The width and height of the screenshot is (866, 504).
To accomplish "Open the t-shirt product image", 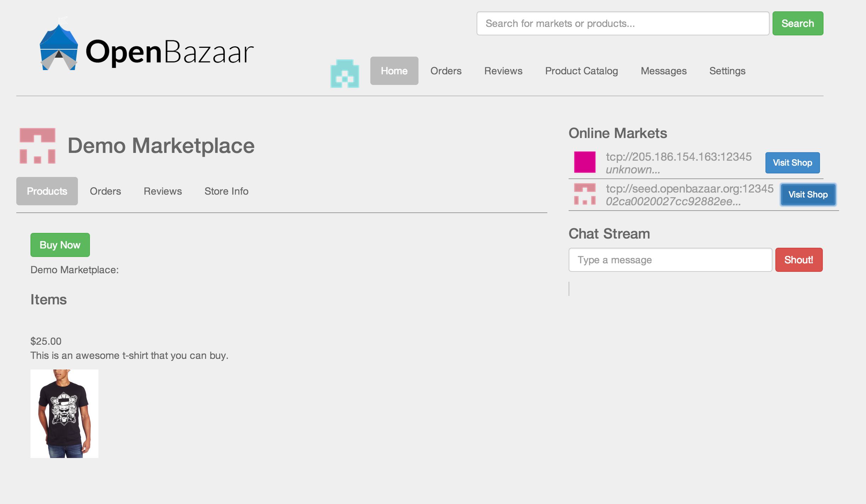I will [64, 413].
